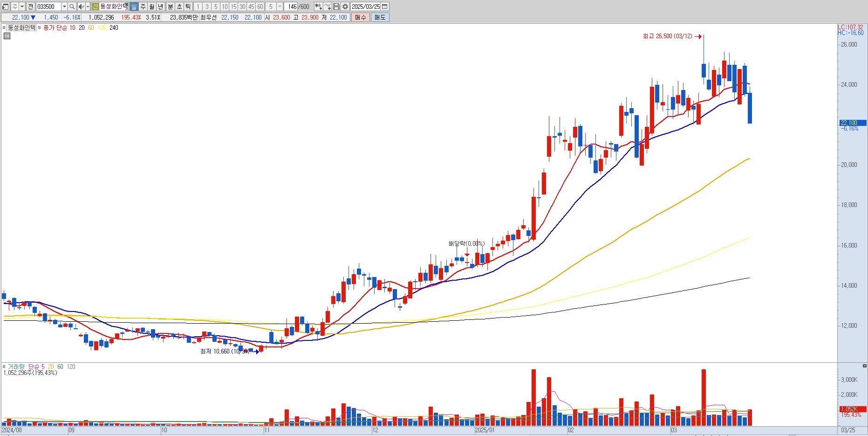
Task: Click the 배당락(0.00%) ex-dividend label on the chart
Action: (x=466, y=243)
